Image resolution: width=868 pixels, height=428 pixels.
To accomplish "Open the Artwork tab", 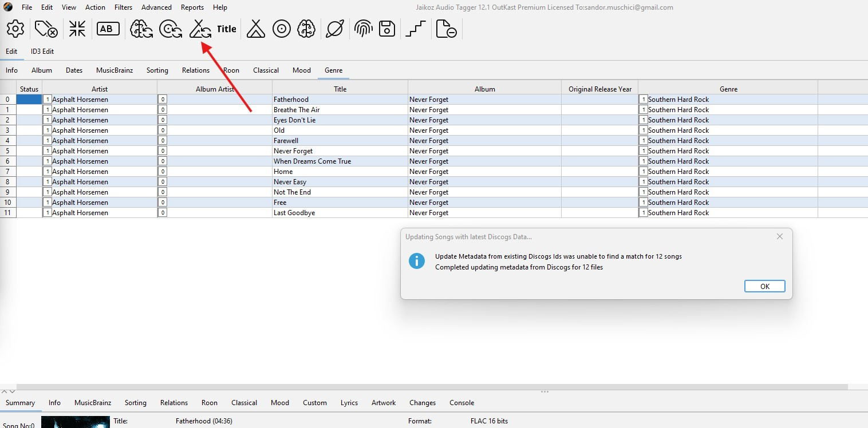I will point(384,403).
